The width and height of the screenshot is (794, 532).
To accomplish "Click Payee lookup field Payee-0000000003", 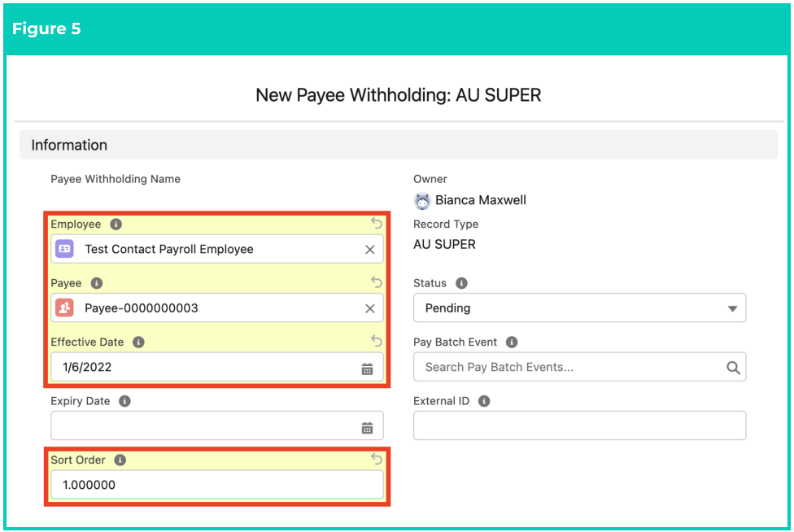I will click(217, 307).
